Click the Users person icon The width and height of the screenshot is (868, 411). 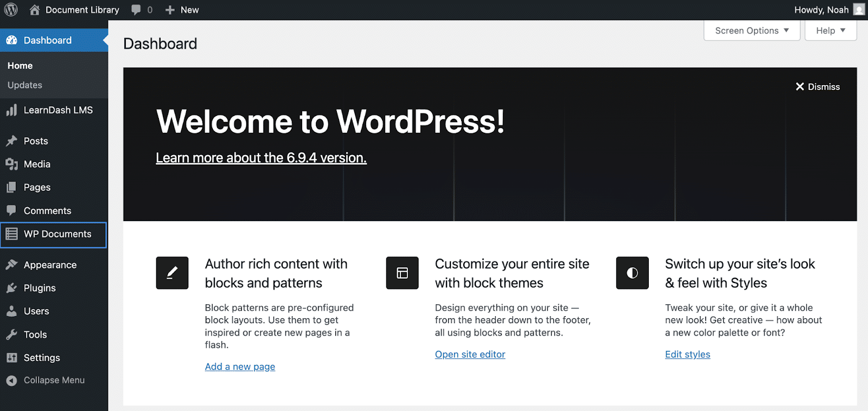11,311
